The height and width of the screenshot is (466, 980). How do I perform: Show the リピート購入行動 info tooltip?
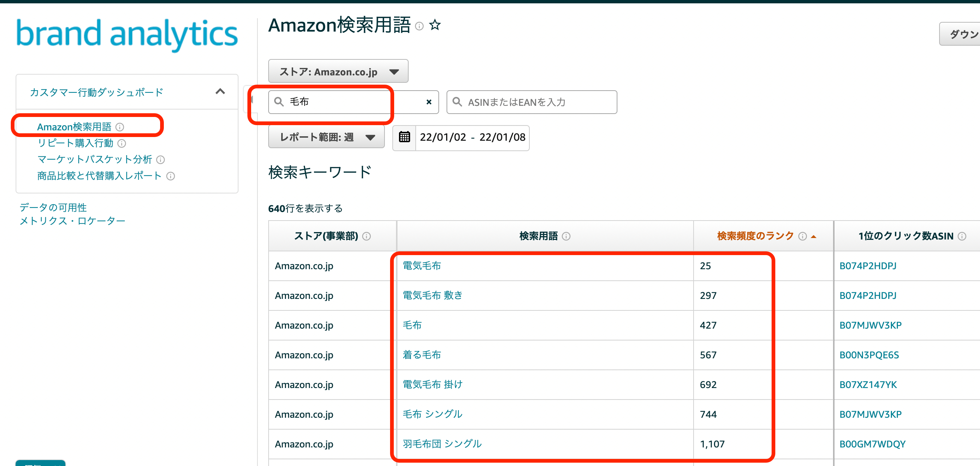pos(122,144)
